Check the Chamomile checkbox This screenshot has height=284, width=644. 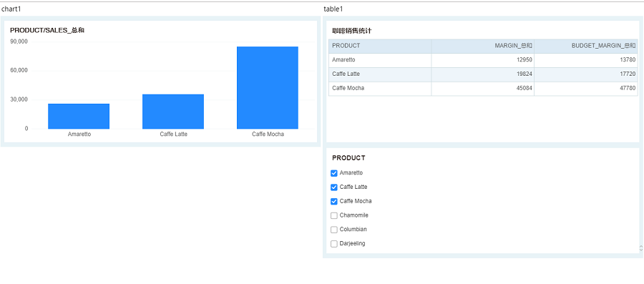click(334, 215)
